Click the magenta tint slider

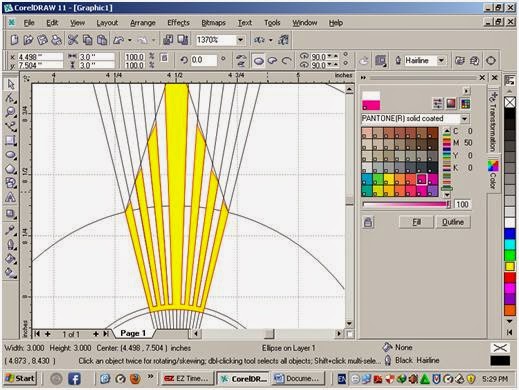click(x=406, y=204)
